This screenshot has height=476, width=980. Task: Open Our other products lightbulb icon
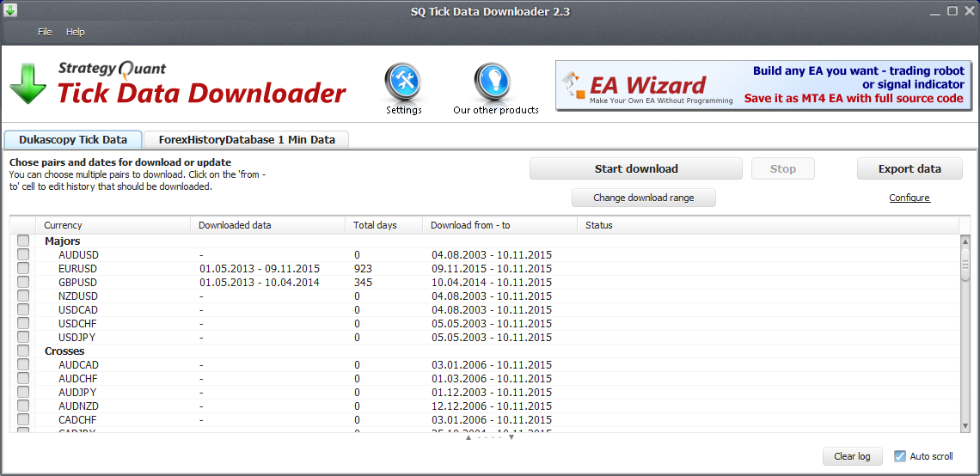[493, 83]
